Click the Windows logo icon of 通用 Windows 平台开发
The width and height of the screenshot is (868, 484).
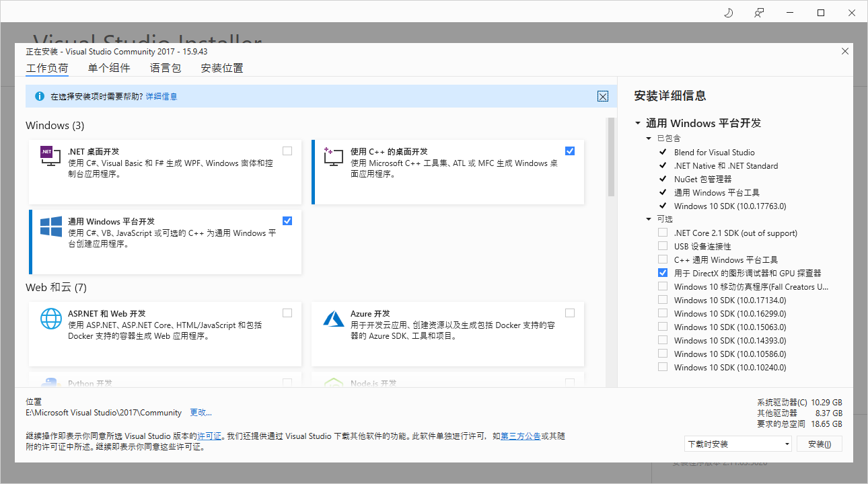(51, 227)
